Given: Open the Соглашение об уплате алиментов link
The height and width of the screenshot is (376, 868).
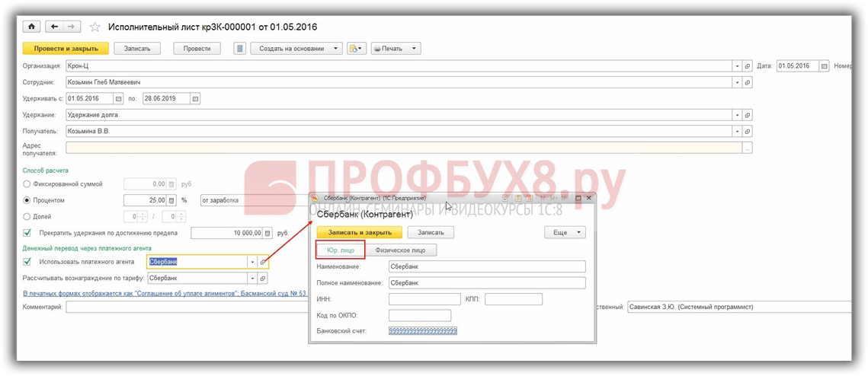Looking at the screenshot, I should (x=165, y=293).
